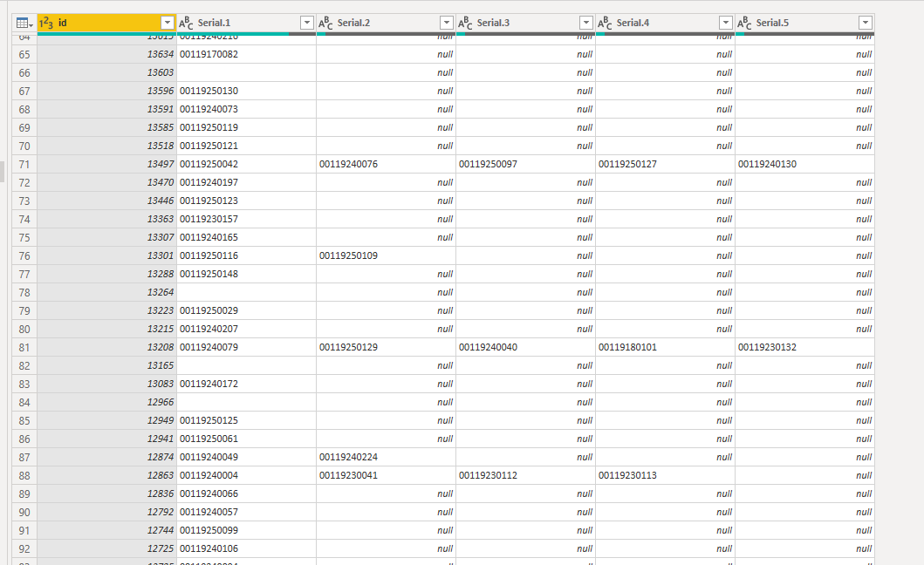
Task: Select the Serial.1 column header
Action: 246,23
